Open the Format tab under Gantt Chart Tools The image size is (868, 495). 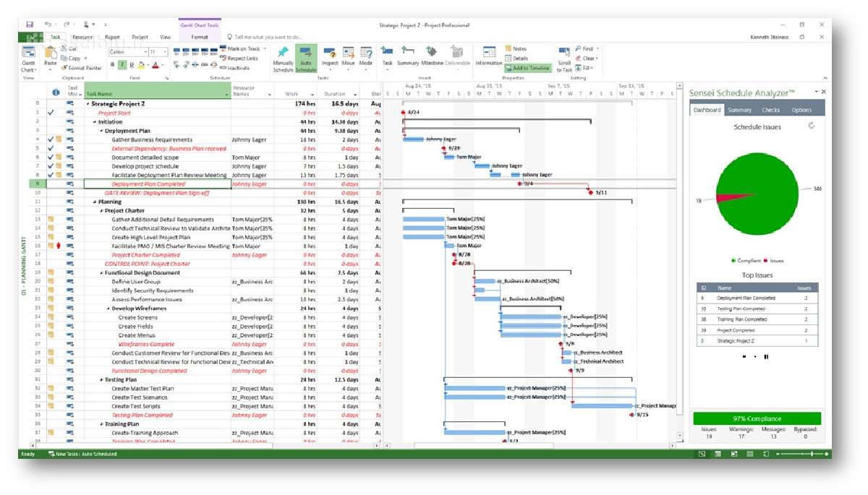pyautogui.click(x=200, y=37)
